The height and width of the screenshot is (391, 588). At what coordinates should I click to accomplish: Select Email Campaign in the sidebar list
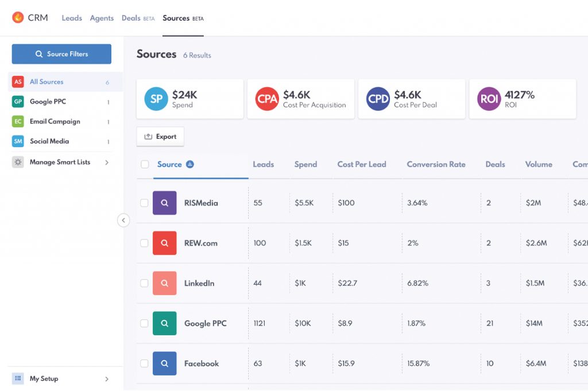point(55,122)
